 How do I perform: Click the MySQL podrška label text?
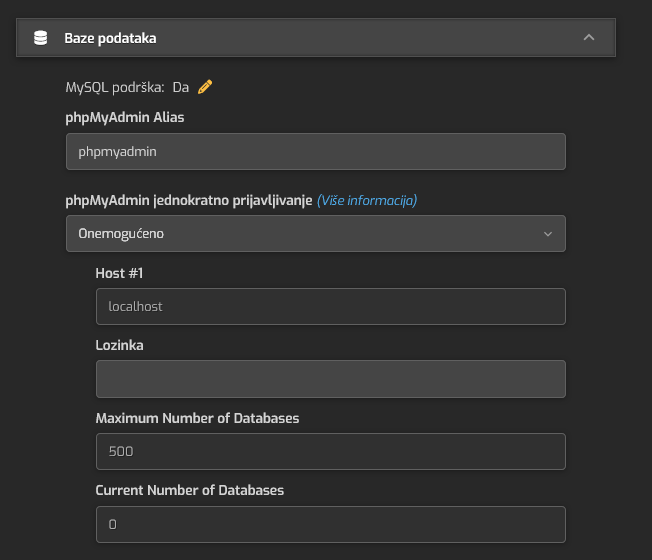click(x=115, y=87)
